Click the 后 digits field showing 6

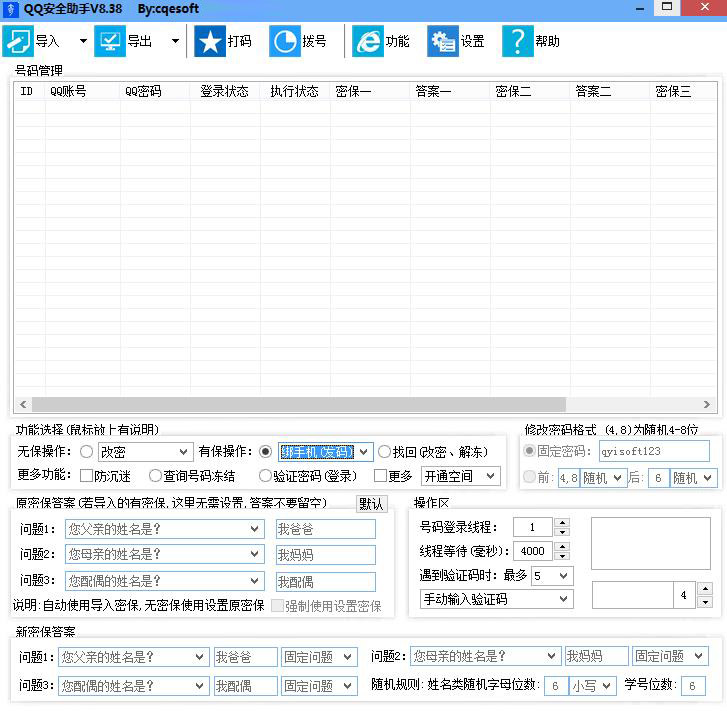pyautogui.click(x=658, y=478)
